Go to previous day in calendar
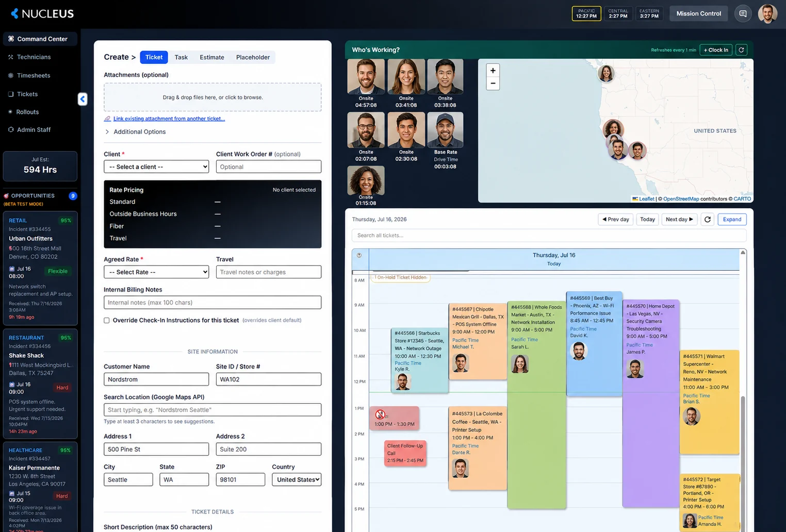This screenshot has width=786, height=532. [x=616, y=220]
